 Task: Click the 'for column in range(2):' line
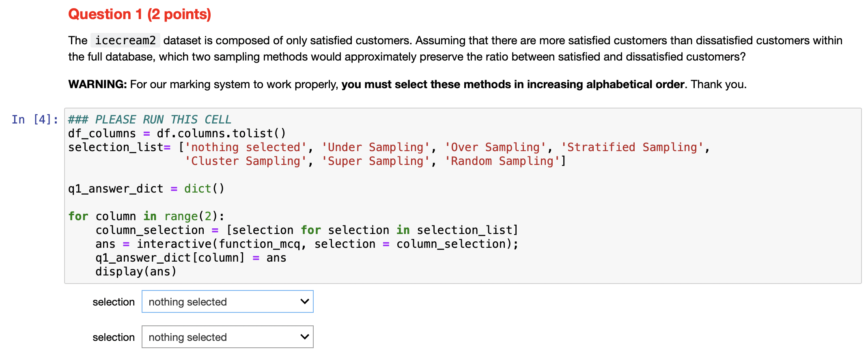click(146, 216)
